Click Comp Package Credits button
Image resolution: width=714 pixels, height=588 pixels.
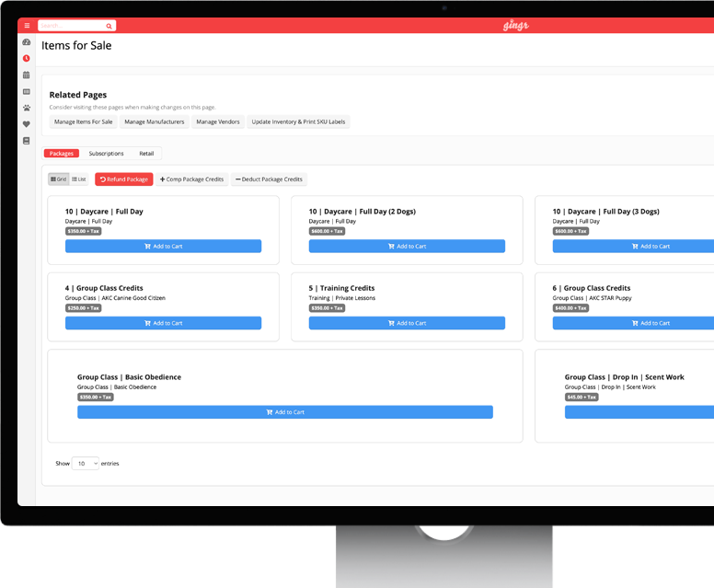pyautogui.click(x=191, y=179)
